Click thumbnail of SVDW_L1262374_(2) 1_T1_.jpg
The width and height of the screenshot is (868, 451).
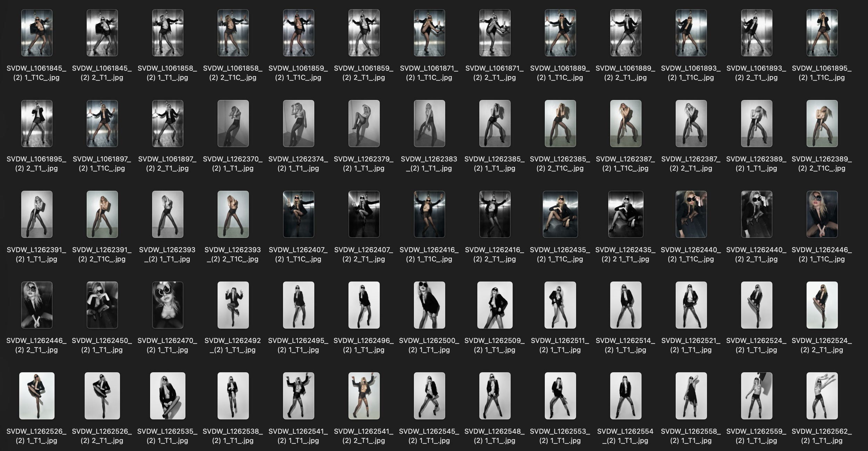[298, 123]
